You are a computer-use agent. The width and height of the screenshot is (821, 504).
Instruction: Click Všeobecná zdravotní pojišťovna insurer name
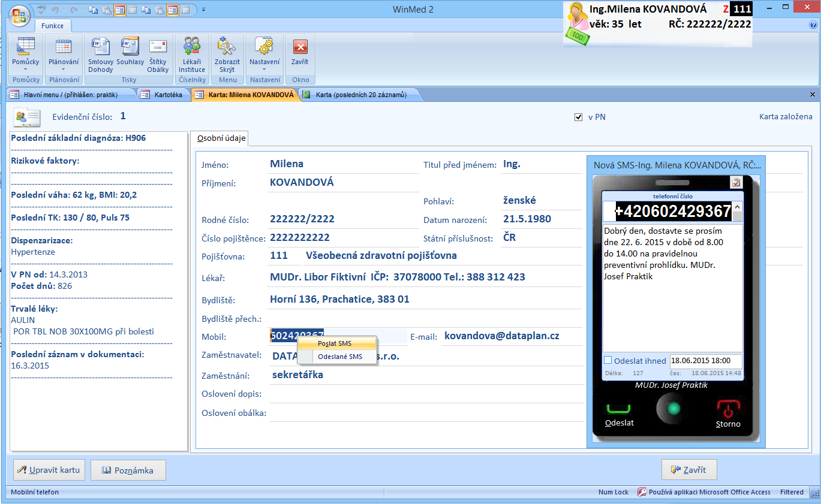pyautogui.click(x=381, y=256)
